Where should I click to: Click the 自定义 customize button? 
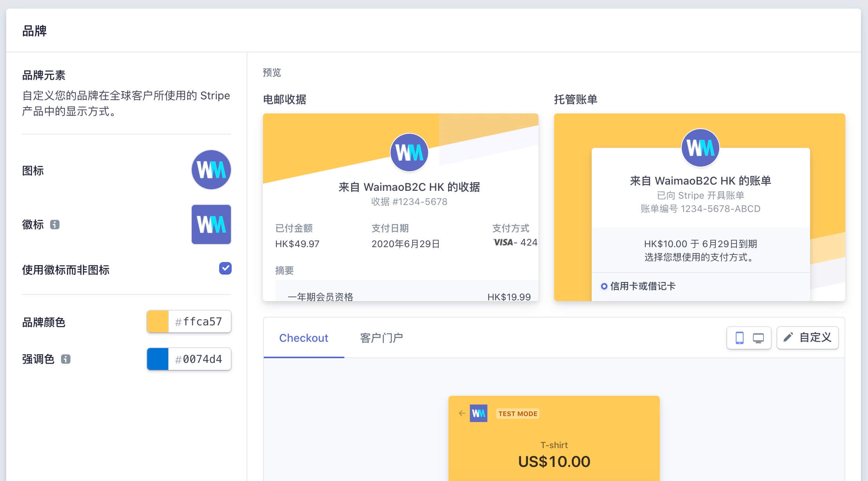808,337
